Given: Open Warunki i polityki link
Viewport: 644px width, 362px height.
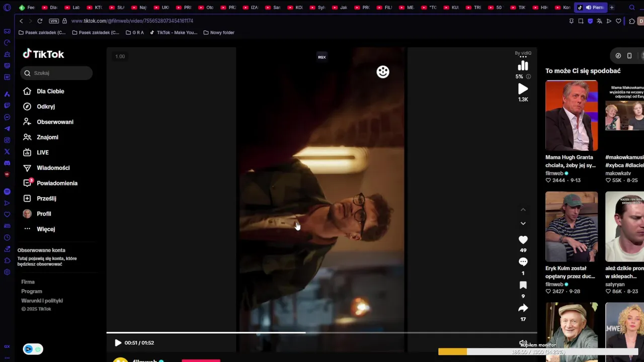Looking at the screenshot, I should pyautogui.click(x=42, y=301).
